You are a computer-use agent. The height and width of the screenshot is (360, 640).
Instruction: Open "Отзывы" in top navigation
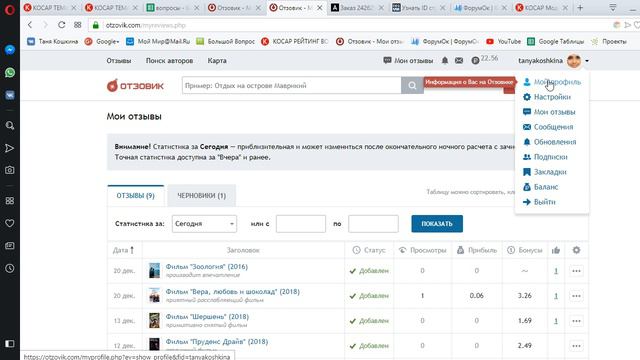pos(119,60)
